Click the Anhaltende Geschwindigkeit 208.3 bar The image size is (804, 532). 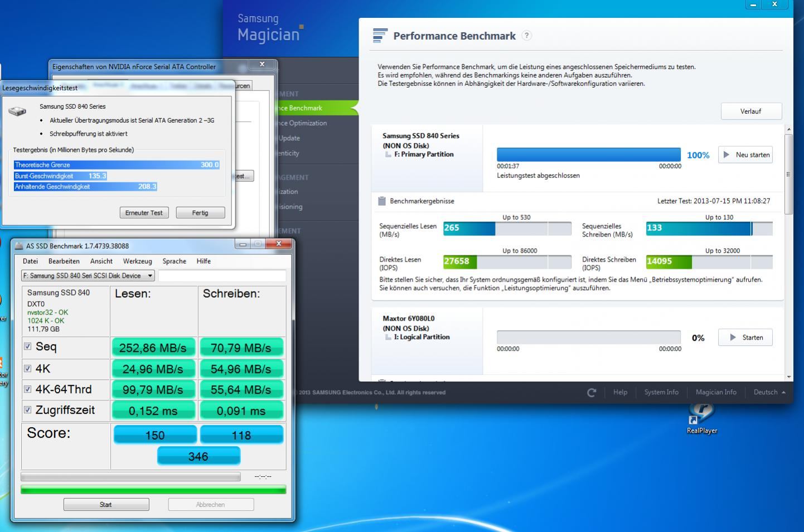click(85, 186)
